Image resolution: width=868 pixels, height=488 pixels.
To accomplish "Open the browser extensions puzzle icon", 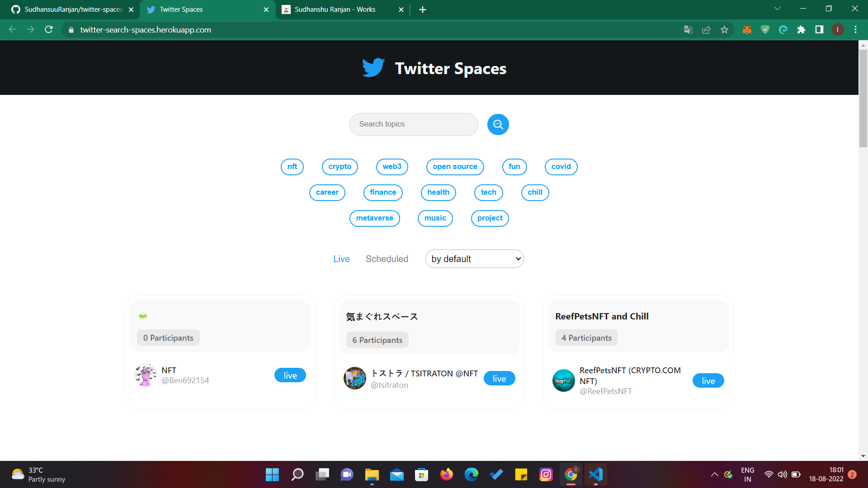I will (801, 30).
